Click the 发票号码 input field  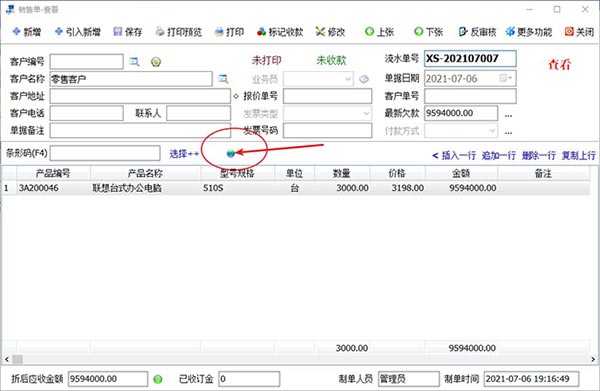click(328, 130)
